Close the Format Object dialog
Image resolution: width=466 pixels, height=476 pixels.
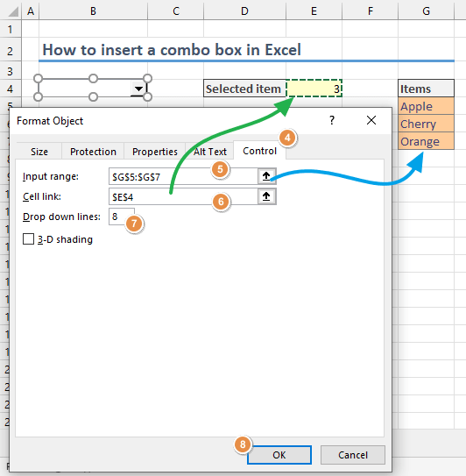371,120
